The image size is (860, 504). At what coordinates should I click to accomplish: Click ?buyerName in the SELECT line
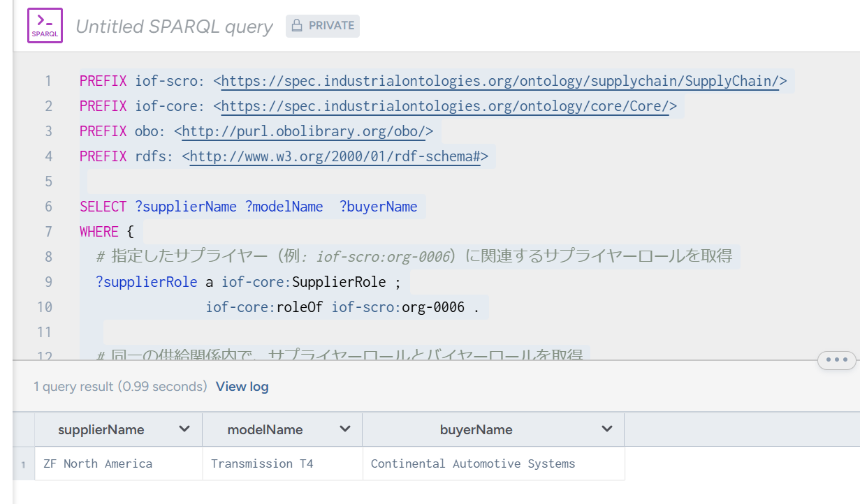pos(379,207)
